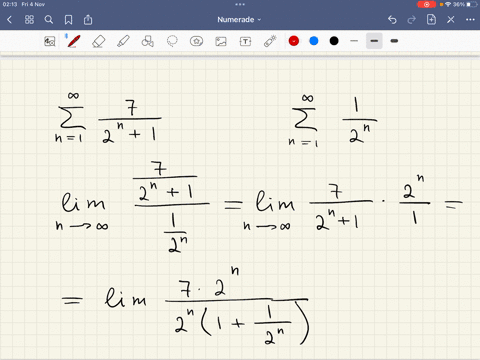This screenshot has height=360, width=480.
Task: Open the share/export icon
Action: click(88, 20)
